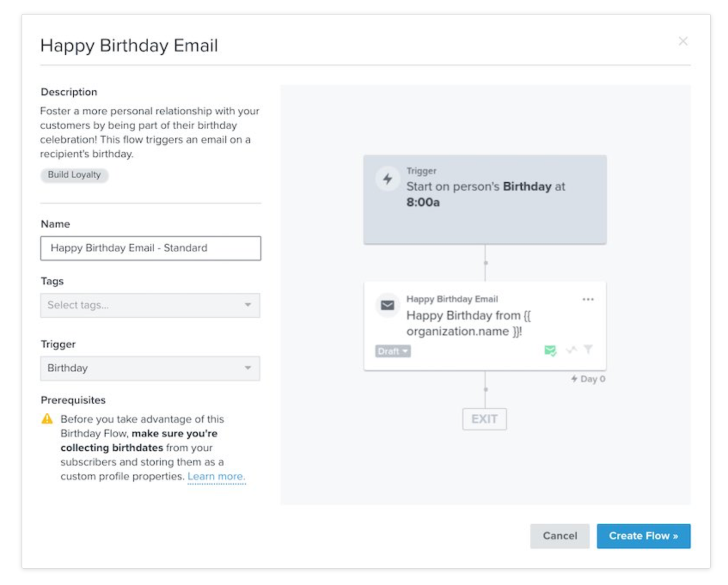
Task: Click the Name input field
Action: tap(150, 248)
